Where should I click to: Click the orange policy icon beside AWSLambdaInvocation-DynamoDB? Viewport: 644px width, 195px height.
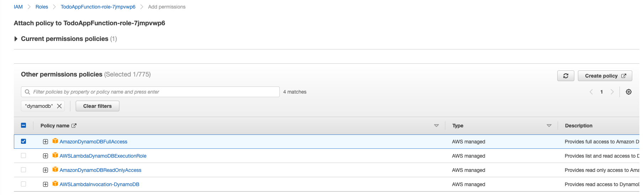(x=55, y=184)
